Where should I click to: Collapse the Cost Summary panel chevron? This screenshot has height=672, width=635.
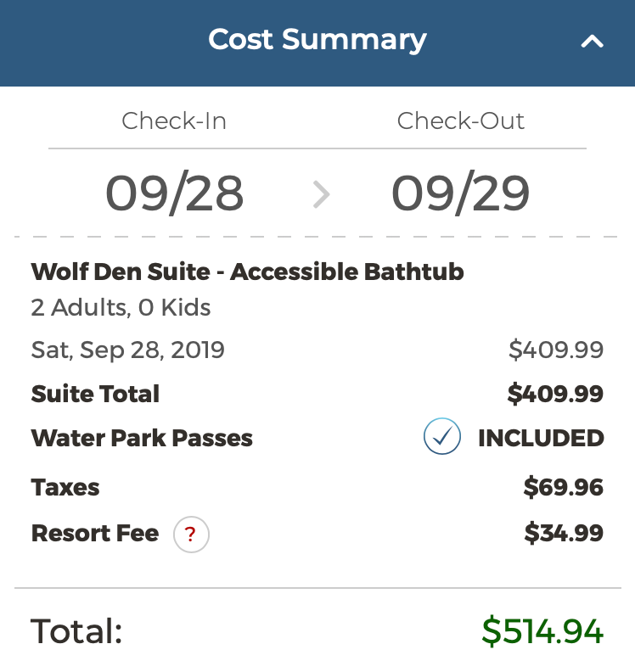(592, 41)
